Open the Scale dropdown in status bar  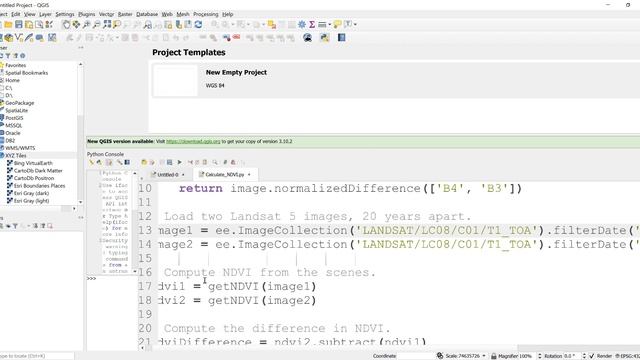pos(484,356)
